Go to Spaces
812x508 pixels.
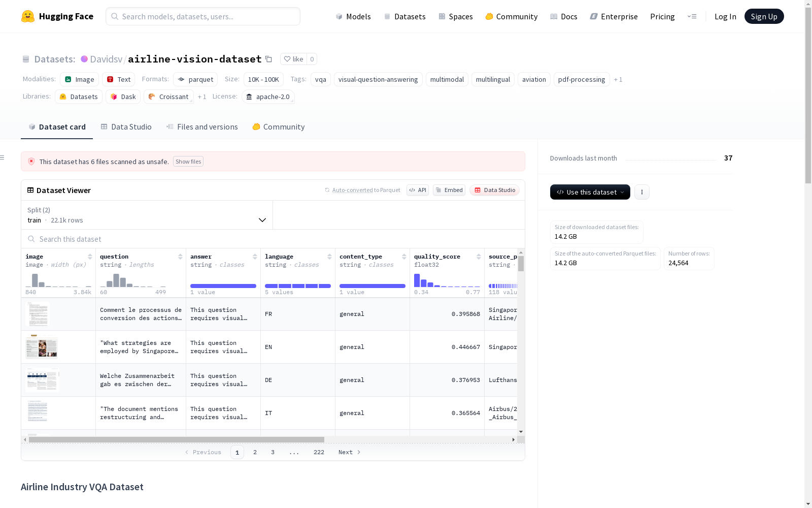tap(456, 16)
